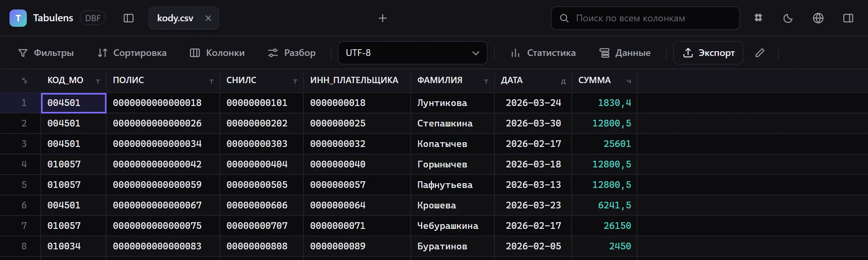Image resolution: width=868 pixels, height=260 pixels.
Task: Select the cell 004501 in row 1
Action: click(74, 103)
